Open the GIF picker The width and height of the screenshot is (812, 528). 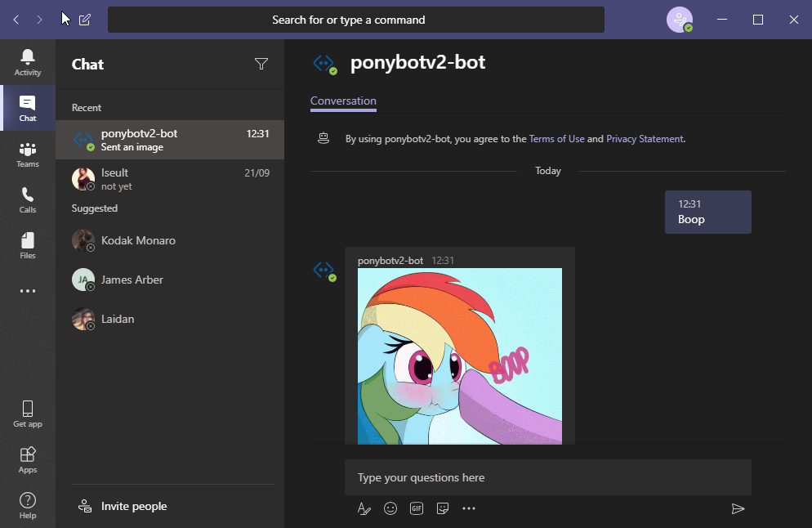point(417,509)
